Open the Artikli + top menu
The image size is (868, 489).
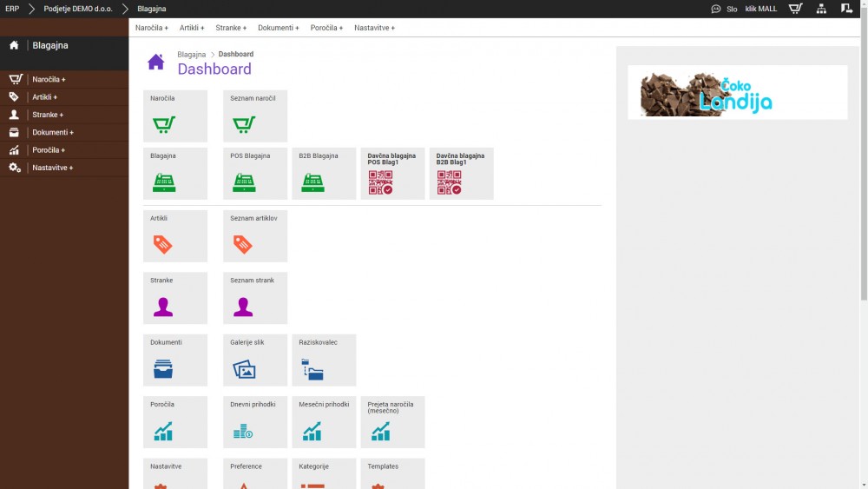192,28
